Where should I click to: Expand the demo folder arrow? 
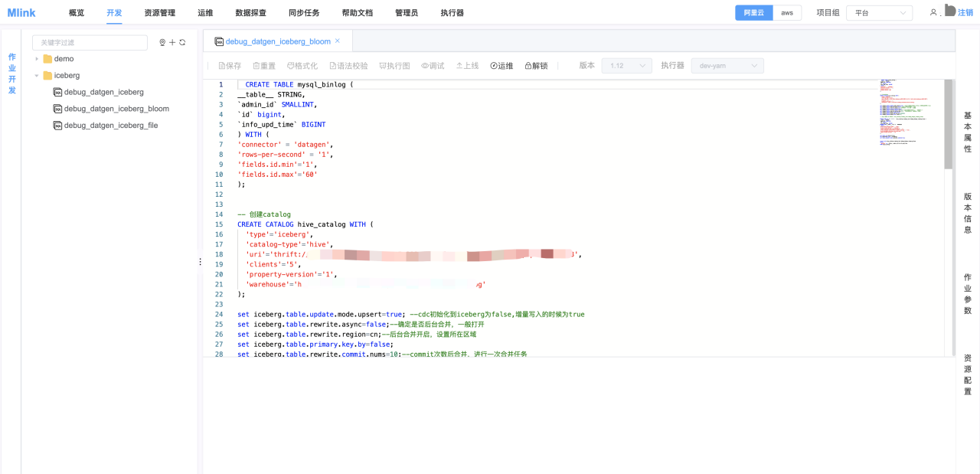tap(37, 59)
